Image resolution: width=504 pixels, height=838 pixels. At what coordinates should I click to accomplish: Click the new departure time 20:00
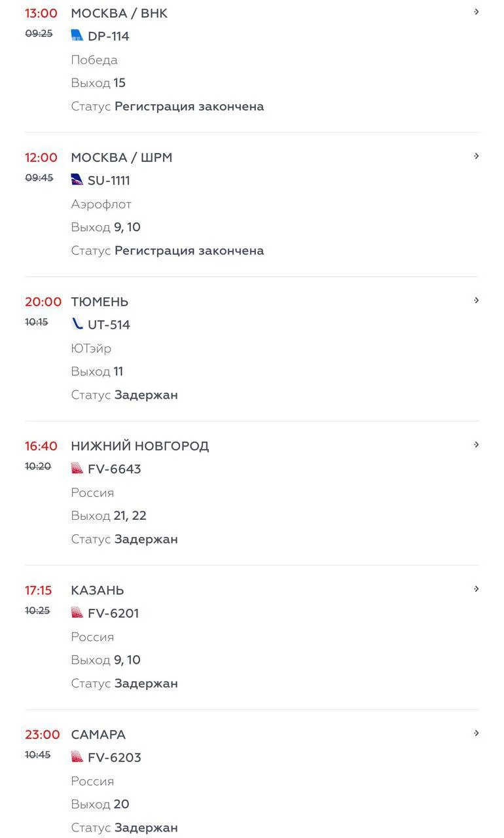43,302
